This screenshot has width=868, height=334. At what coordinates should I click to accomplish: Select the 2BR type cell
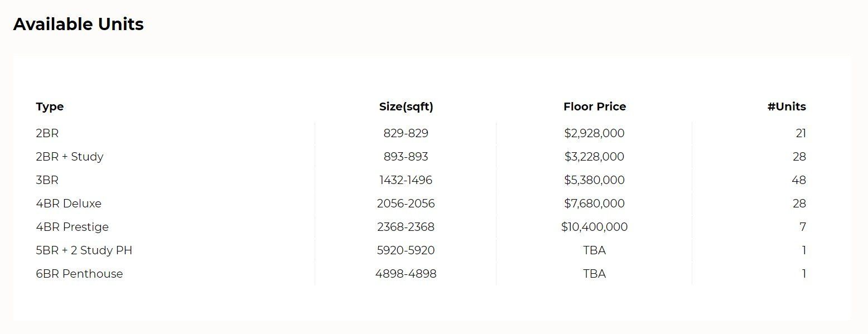click(x=47, y=133)
